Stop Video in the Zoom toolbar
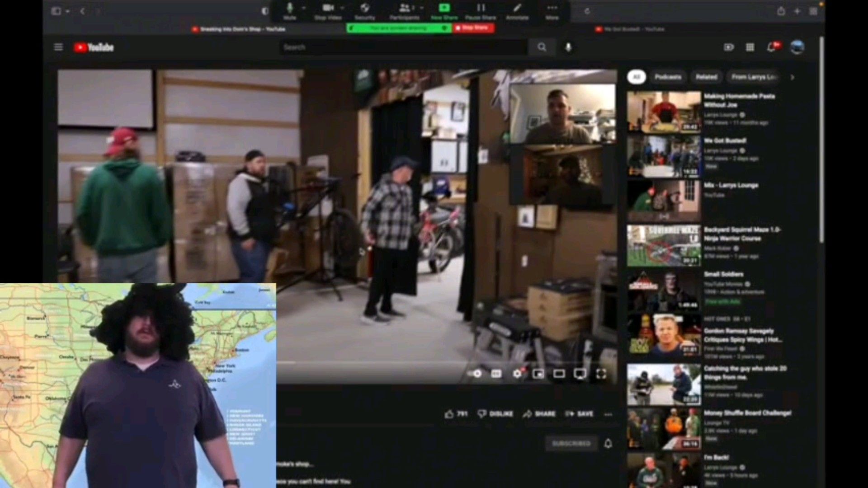 328,11
